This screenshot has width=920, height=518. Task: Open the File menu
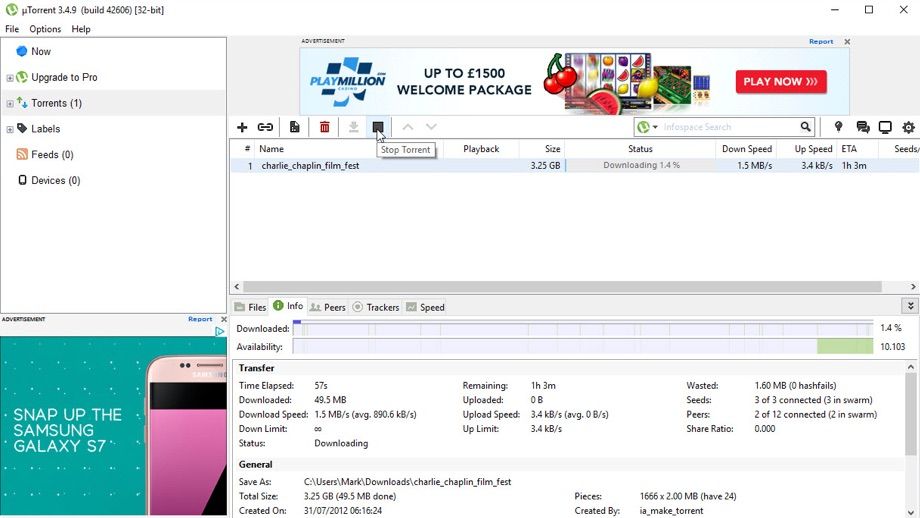click(x=12, y=29)
